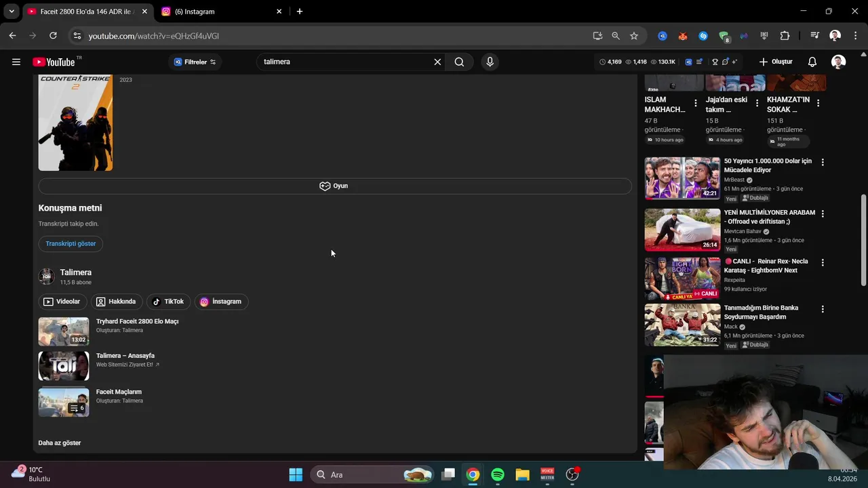Go back to the previous page

point(12,36)
